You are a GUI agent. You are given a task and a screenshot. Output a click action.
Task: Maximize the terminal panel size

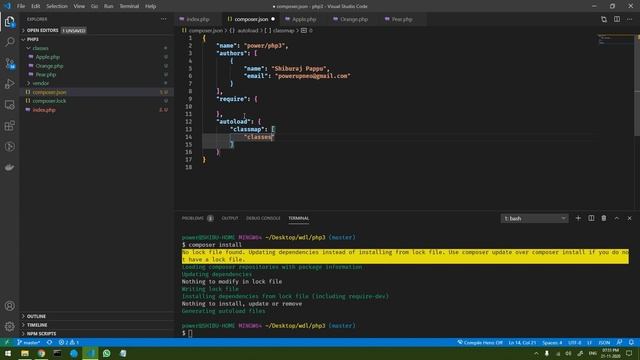click(617, 218)
